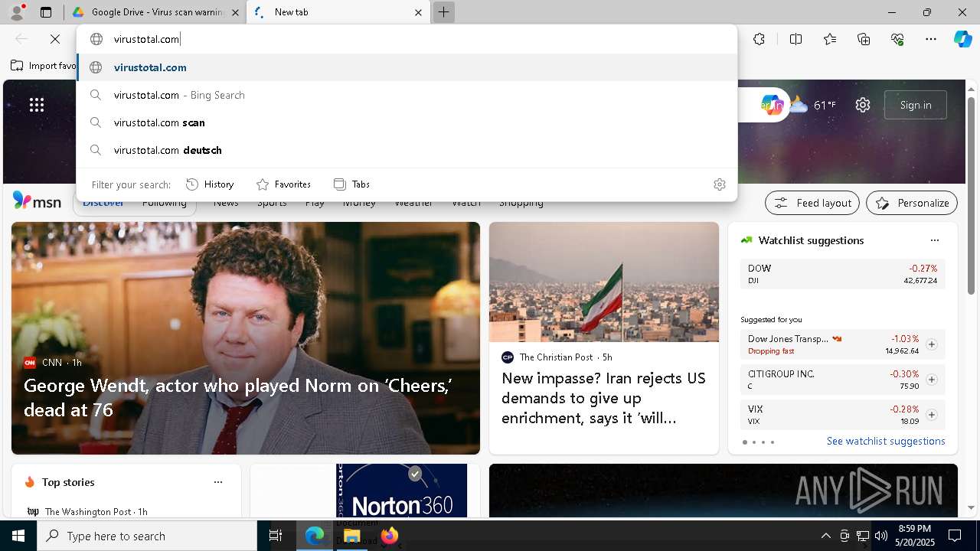Screen dimensions: 980x551
Task: Open the page settings gear icon
Action: click(863, 105)
